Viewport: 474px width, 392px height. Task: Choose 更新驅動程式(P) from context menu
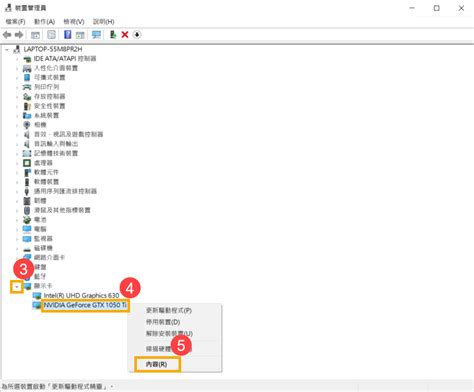click(169, 310)
